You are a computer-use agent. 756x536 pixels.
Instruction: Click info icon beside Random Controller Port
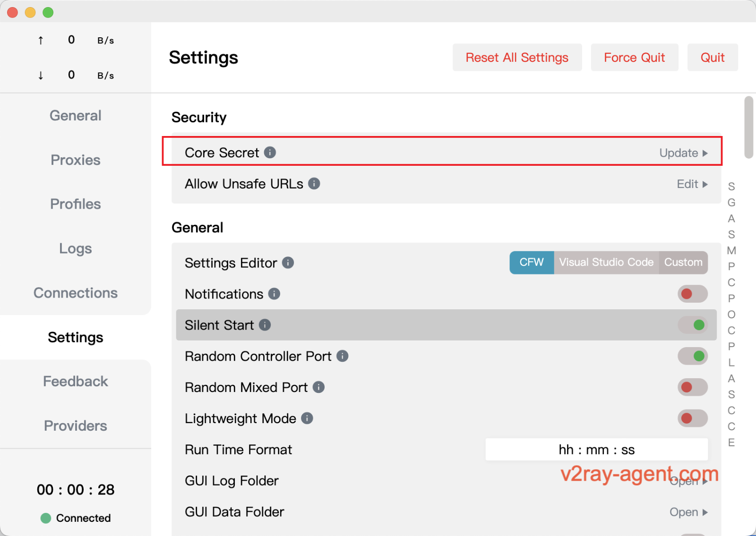coord(343,356)
